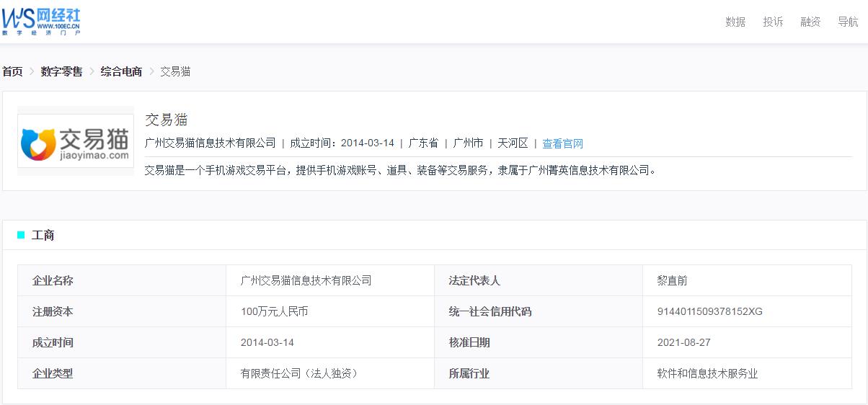Open the 投诉 navigation item
The height and width of the screenshot is (405, 868).
pos(773,22)
